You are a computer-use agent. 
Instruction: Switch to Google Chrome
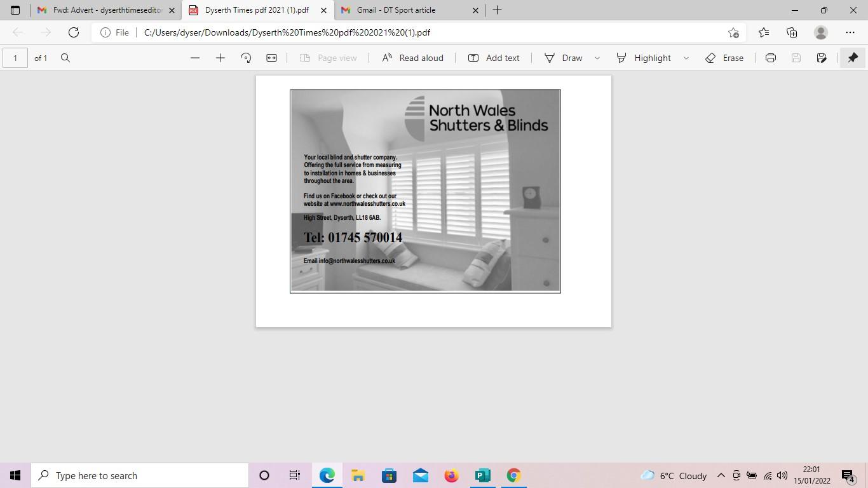(x=513, y=475)
